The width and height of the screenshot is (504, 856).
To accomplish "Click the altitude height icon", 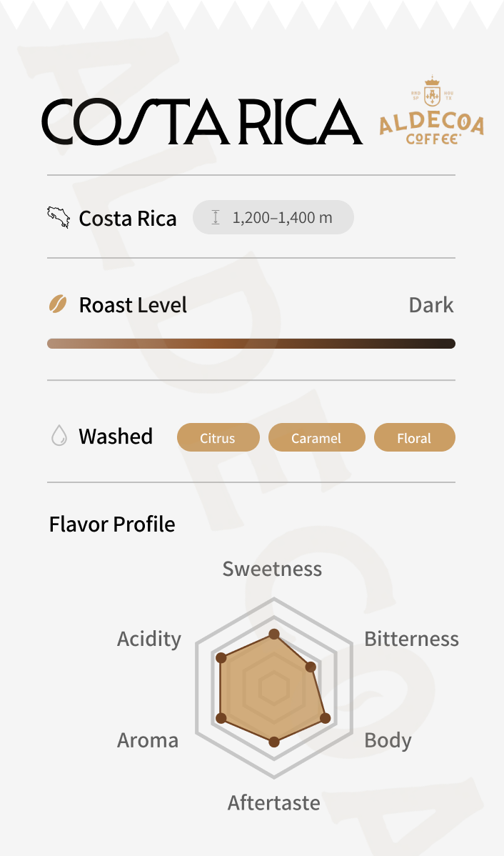I will pyautogui.click(x=216, y=217).
